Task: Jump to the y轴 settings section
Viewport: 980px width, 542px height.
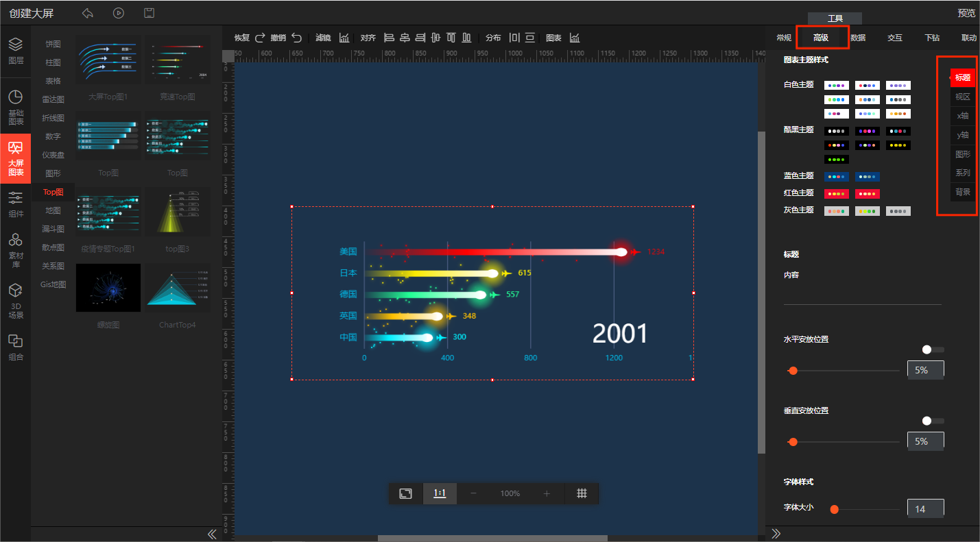Action: (963, 135)
